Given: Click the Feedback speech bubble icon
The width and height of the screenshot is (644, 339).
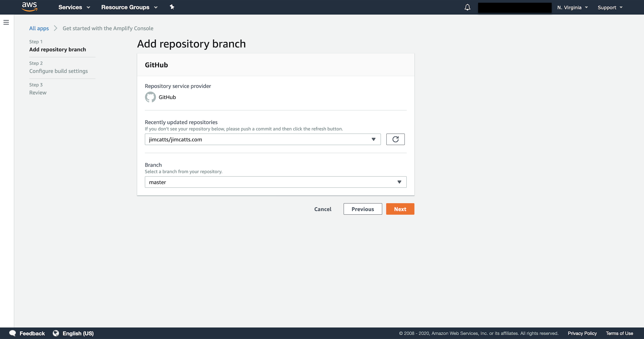Looking at the screenshot, I should click(x=13, y=333).
